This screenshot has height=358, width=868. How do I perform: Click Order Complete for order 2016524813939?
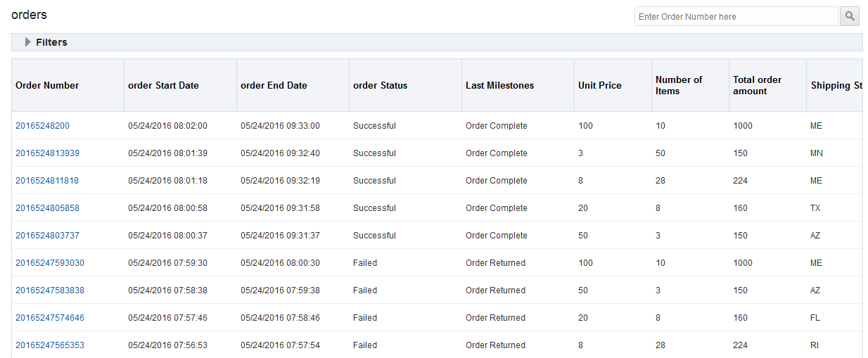click(x=496, y=153)
